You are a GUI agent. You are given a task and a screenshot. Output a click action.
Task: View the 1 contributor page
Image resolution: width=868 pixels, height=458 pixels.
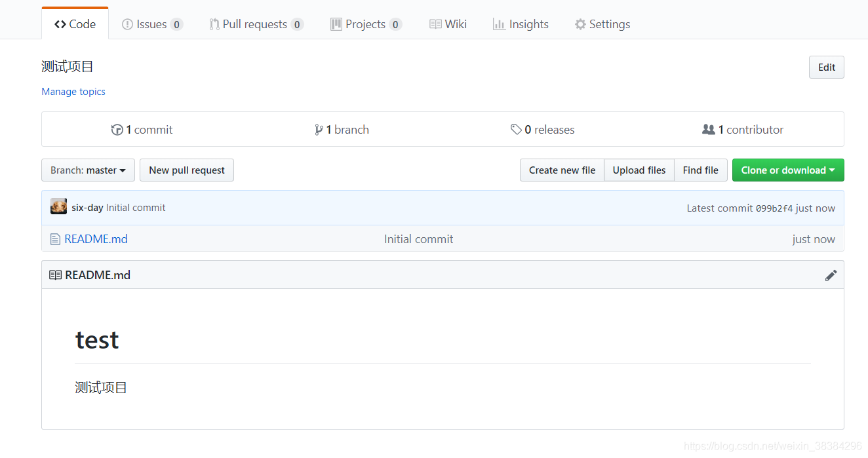743,130
